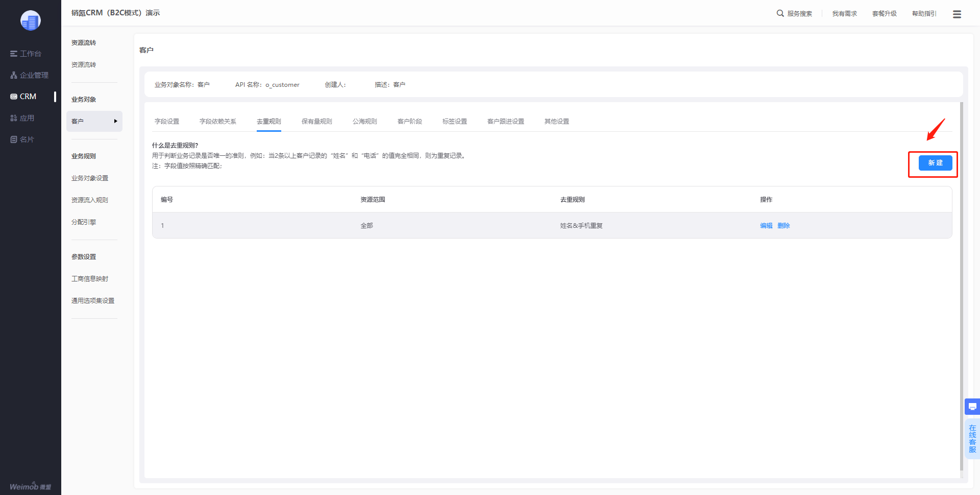980x495 pixels.
Task: Open the 标签设置 tab
Action: point(455,122)
